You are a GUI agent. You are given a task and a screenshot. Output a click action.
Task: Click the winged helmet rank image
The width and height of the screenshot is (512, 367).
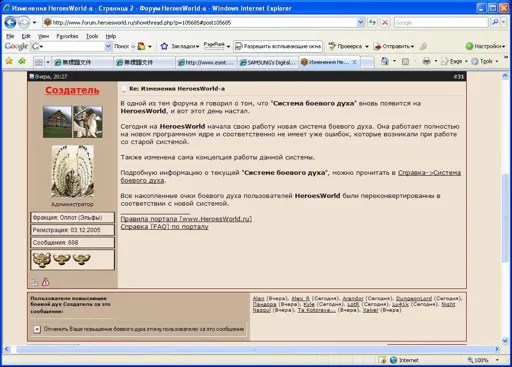point(73,171)
